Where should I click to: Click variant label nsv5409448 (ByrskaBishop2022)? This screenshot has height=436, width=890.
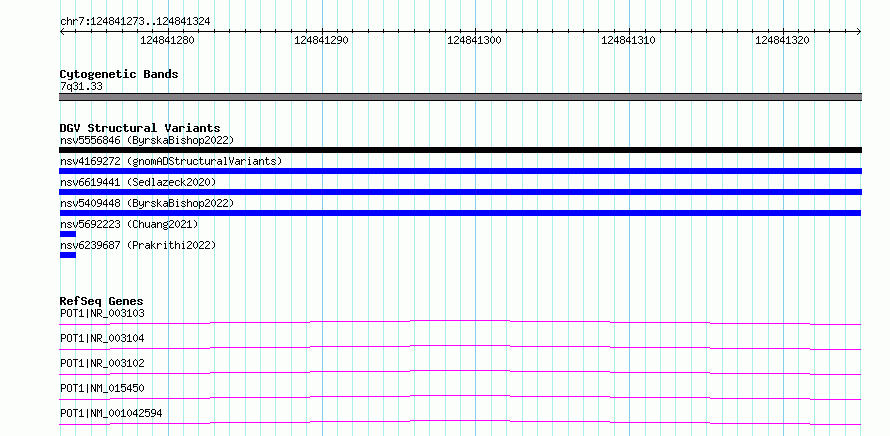point(146,203)
